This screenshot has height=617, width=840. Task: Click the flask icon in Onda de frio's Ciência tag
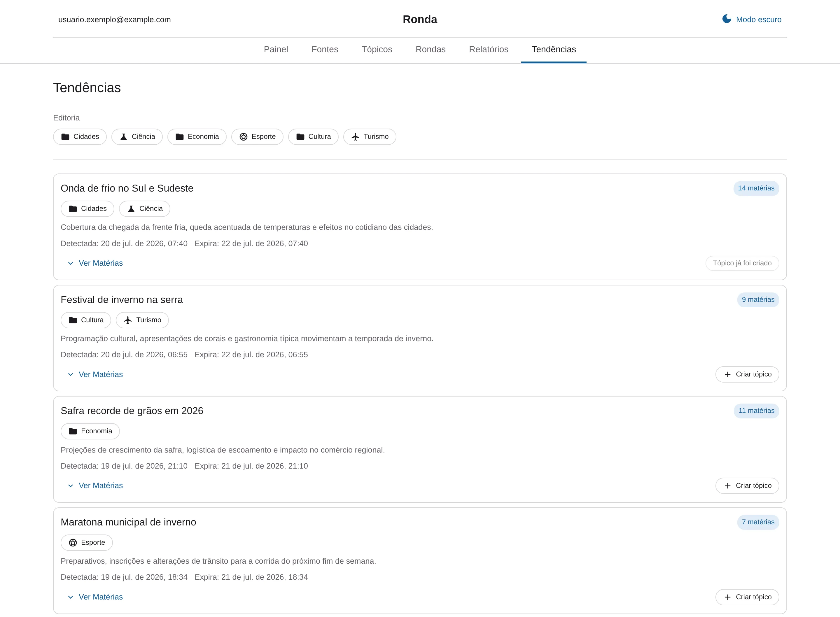pos(131,209)
